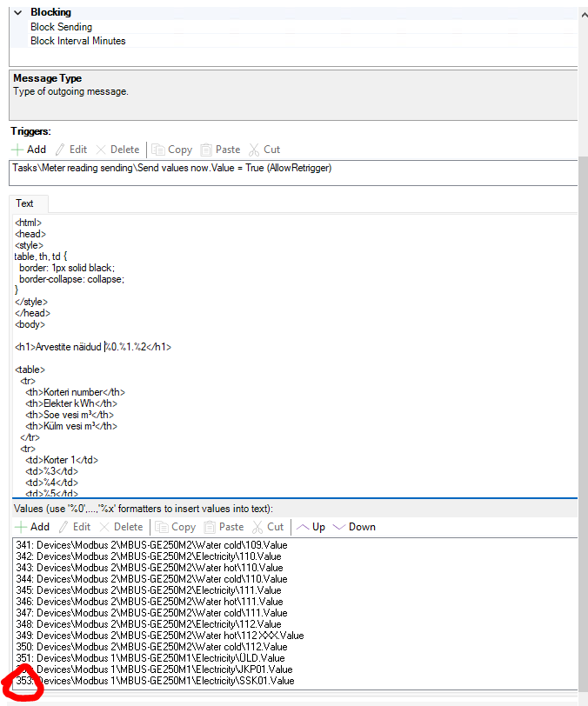Select the Block Sending property

pos(61,27)
